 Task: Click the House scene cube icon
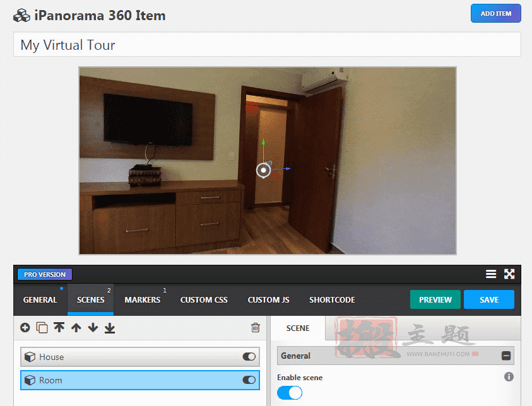pyautogui.click(x=30, y=357)
